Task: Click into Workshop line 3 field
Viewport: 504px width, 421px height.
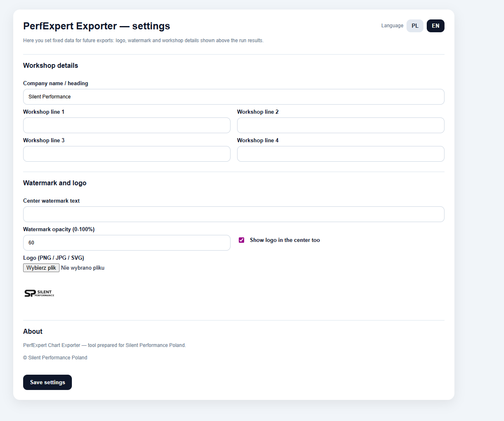Action: pyautogui.click(x=126, y=154)
